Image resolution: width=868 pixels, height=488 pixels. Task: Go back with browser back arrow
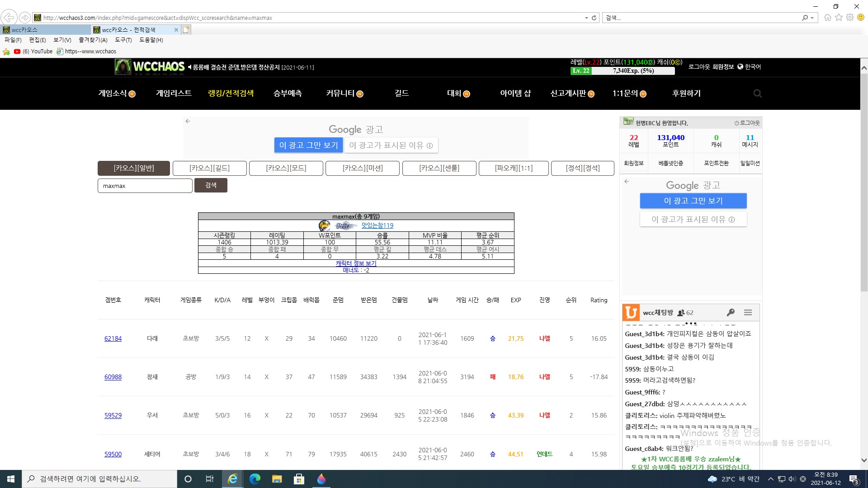[x=9, y=18]
